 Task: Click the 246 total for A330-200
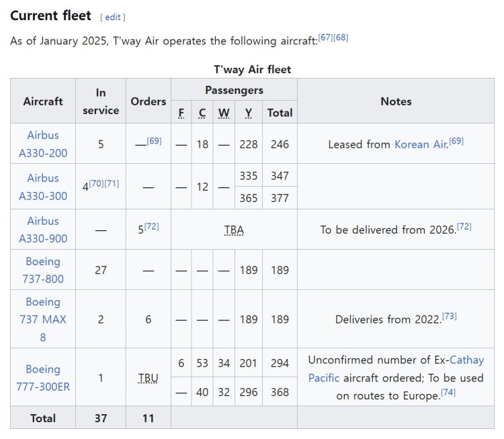280,144
